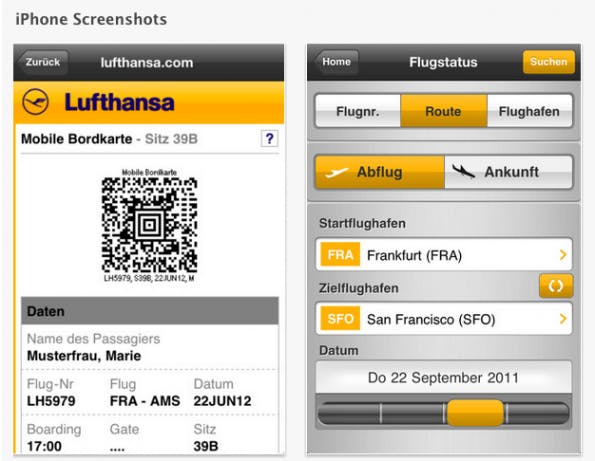The image size is (595, 461).
Task: Click the Daten section header
Action: [150, 311]
